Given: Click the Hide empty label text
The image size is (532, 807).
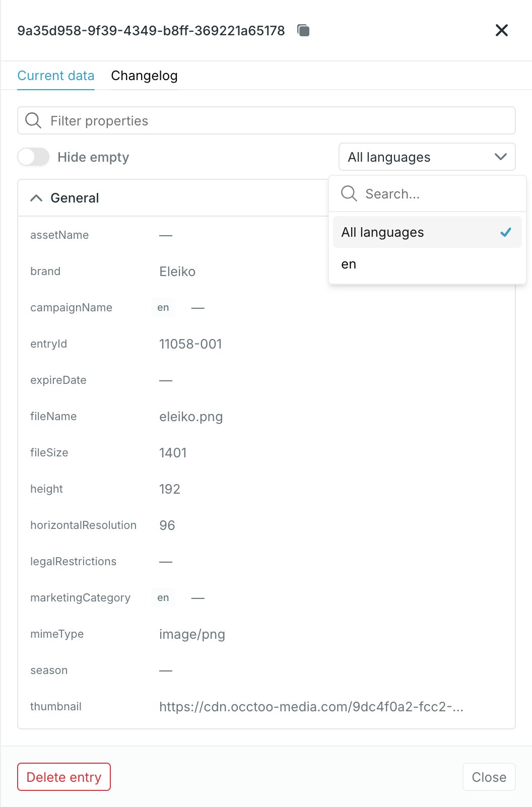Looking at the screenshot, I should 93,157.
